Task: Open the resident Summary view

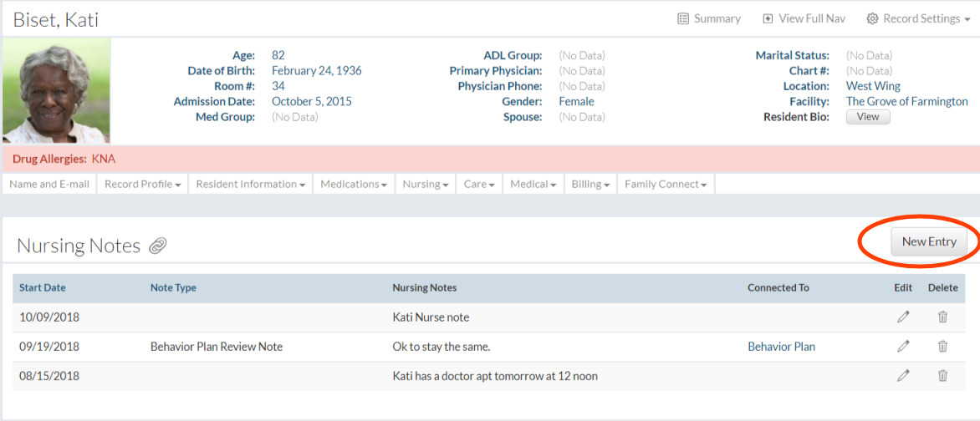Action: coord(709,18)
